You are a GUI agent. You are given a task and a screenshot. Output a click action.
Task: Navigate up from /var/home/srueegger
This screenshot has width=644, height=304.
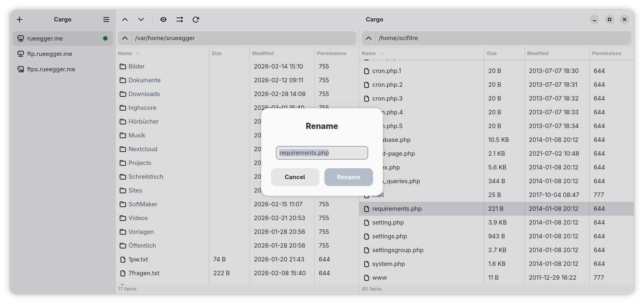click(125, 38)
